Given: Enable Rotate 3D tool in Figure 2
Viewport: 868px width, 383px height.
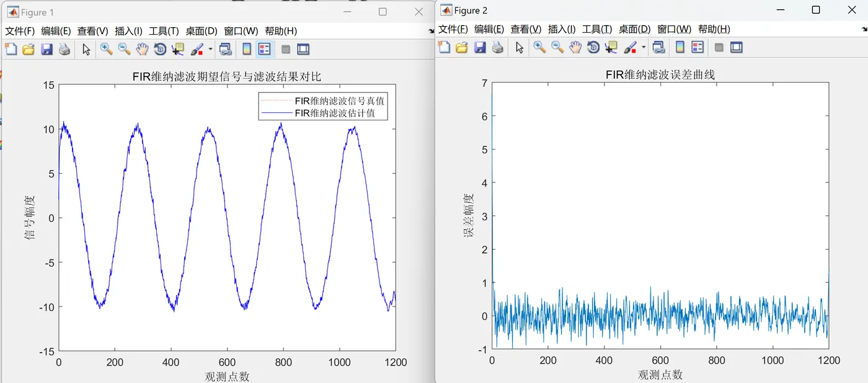Looking at the screenshot, I should point(593,47).
